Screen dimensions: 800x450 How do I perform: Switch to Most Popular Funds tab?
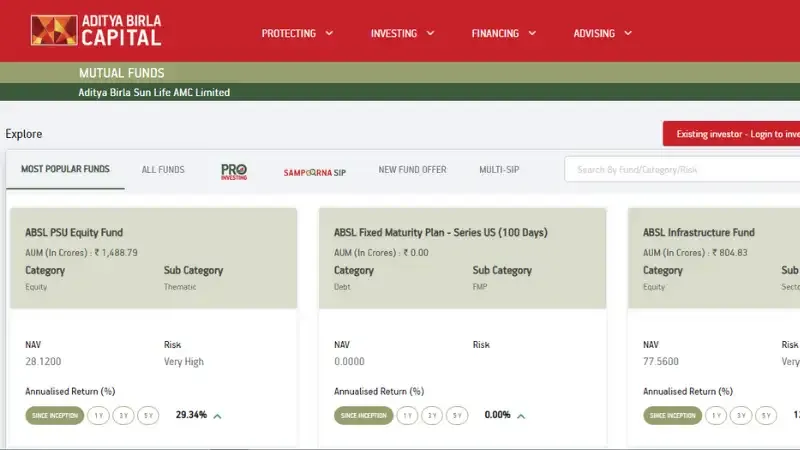[65, 169]
